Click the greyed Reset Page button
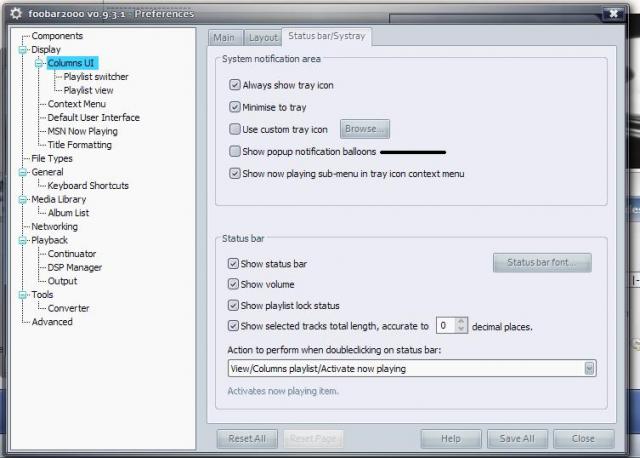640x458 pixels. tap(313, 439)
